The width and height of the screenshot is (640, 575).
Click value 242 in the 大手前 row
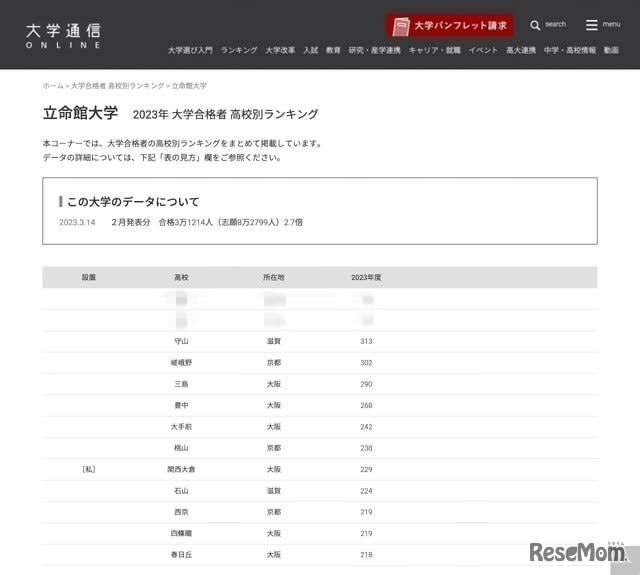click(366, 427)
